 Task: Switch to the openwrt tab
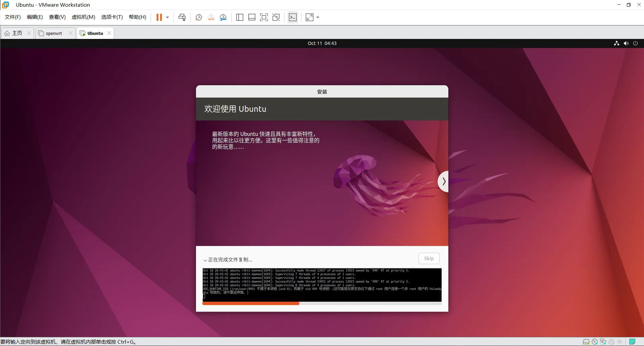click(x=53, y=33)
